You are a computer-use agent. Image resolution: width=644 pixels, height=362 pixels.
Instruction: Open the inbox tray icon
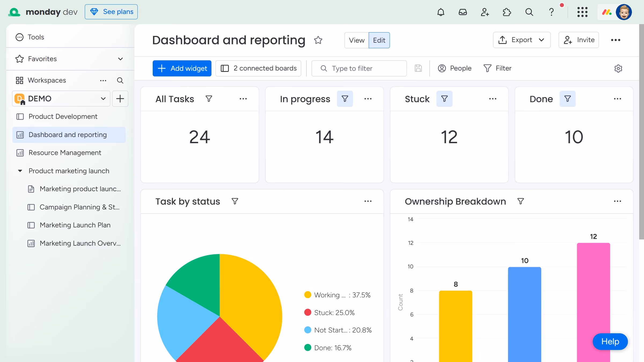(x=463, y=12)
